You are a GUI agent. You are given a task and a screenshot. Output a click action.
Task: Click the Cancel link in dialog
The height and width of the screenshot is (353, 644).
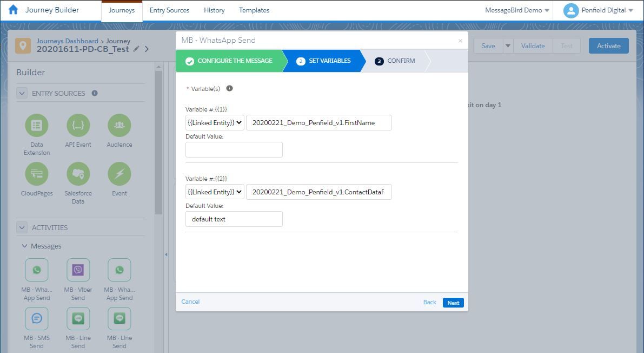(190, 302)
